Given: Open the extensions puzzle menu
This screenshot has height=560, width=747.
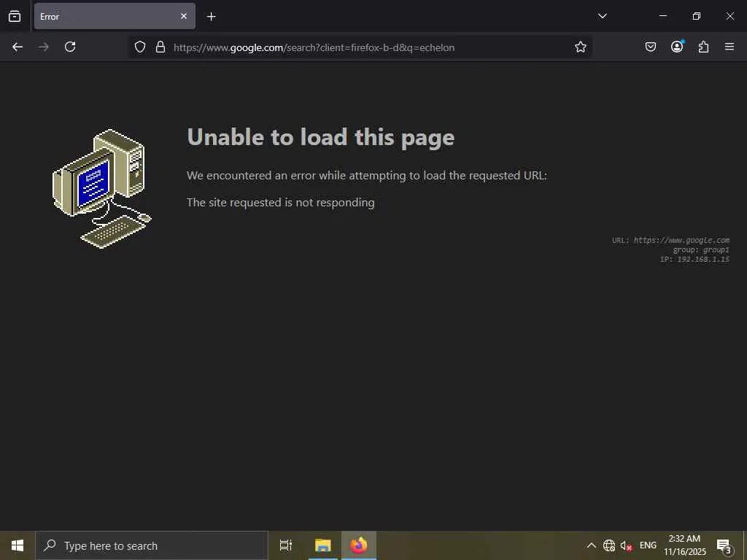Looking at the screenshot, I should click(703, 47).
